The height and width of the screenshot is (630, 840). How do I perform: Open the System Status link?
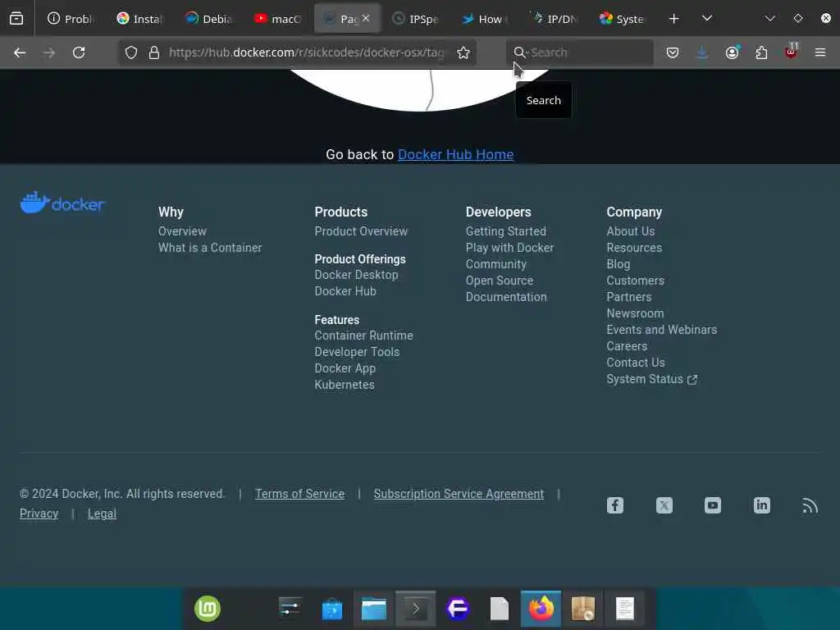point(652,379)
